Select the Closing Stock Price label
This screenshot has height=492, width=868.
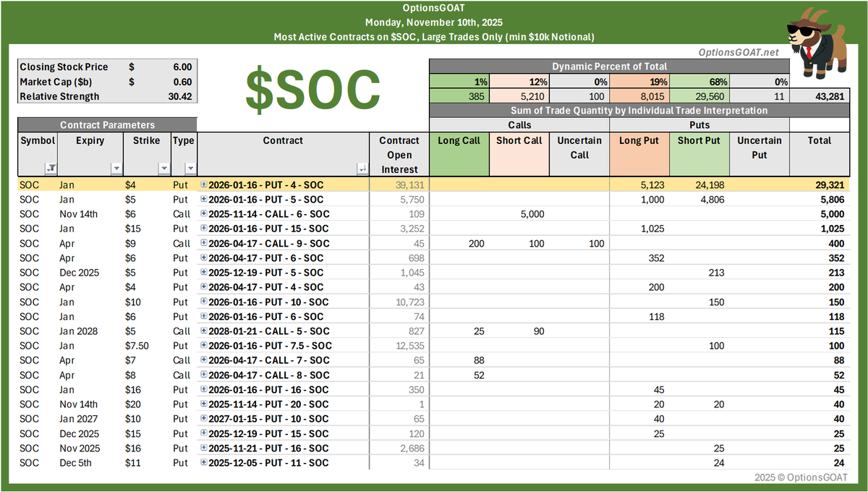tap(64, 67)
